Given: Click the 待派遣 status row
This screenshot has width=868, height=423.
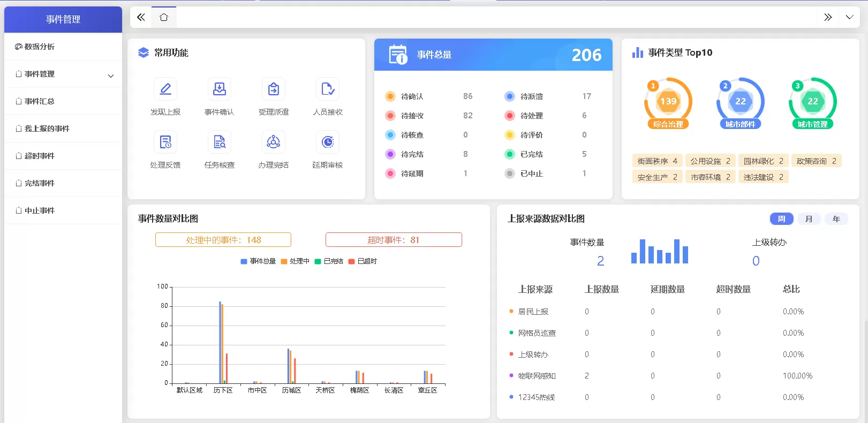Looking at the screenshot, I should click(548, 96).
